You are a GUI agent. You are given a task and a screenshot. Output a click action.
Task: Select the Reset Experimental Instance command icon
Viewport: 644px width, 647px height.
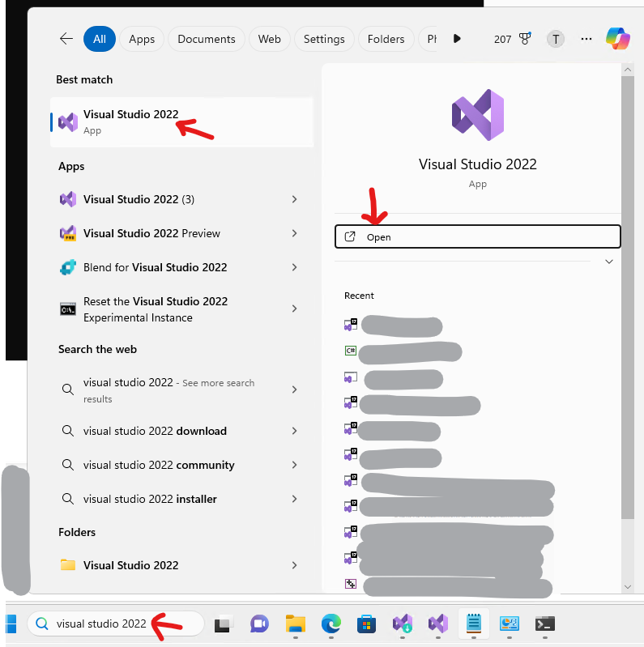point(68,309)
